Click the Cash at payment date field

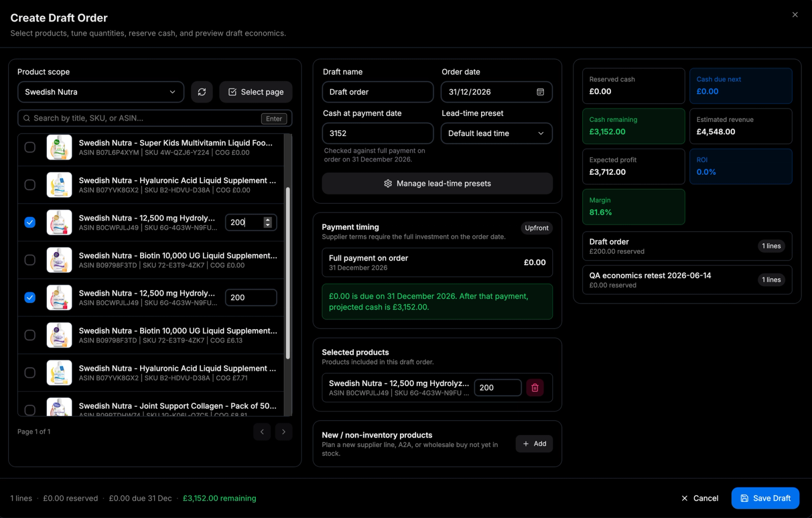[x=378, y=134]
